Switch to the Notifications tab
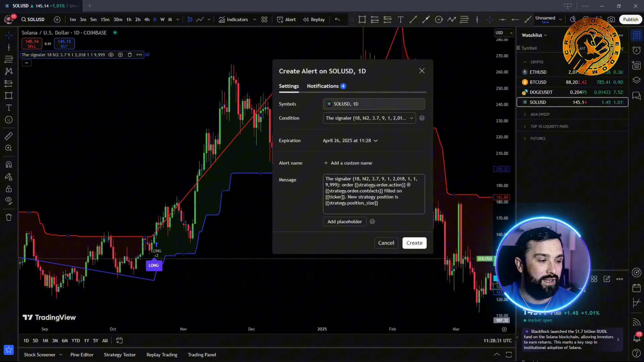644x362 pixels. click(326, 86)
